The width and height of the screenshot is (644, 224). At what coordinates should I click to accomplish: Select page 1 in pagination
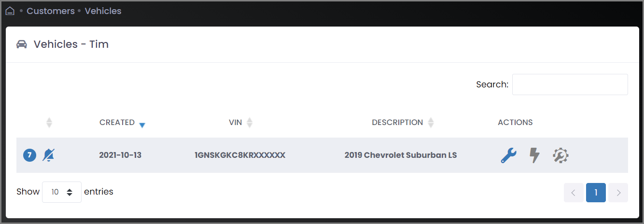tap(596, 193)
